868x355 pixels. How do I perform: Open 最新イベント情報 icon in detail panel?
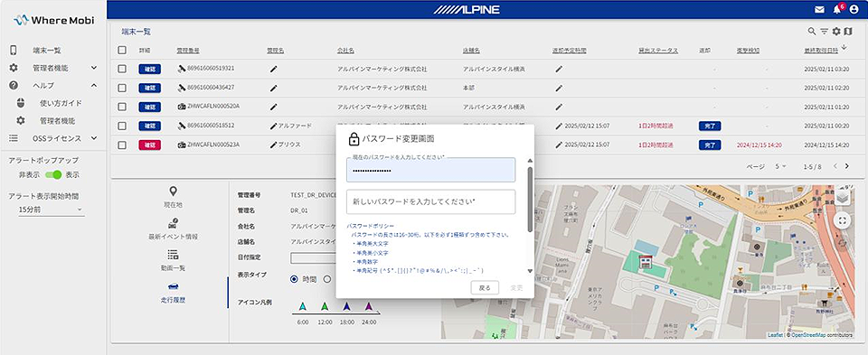(174, 223)
